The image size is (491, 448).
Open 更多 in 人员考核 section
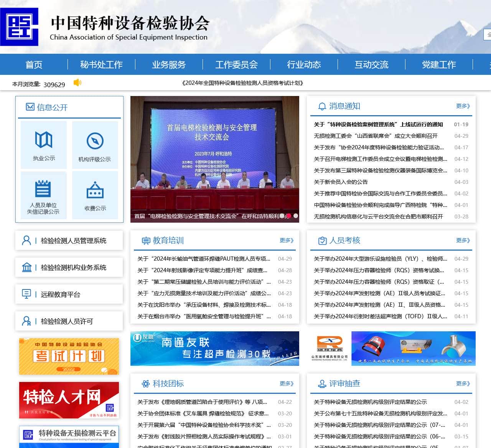463,240
